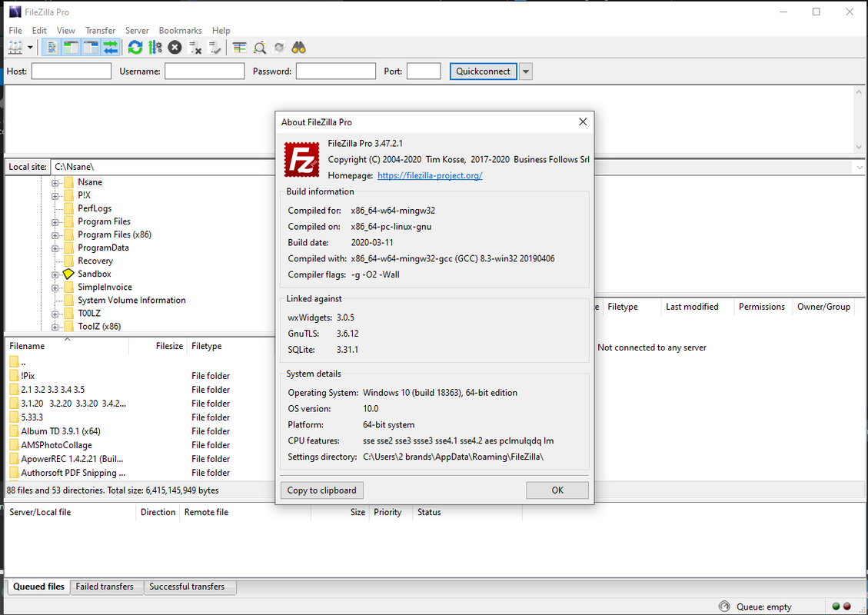Screen dimensions: 868x615
Task: Open the Server menu
Action: [x=137, y=31]
